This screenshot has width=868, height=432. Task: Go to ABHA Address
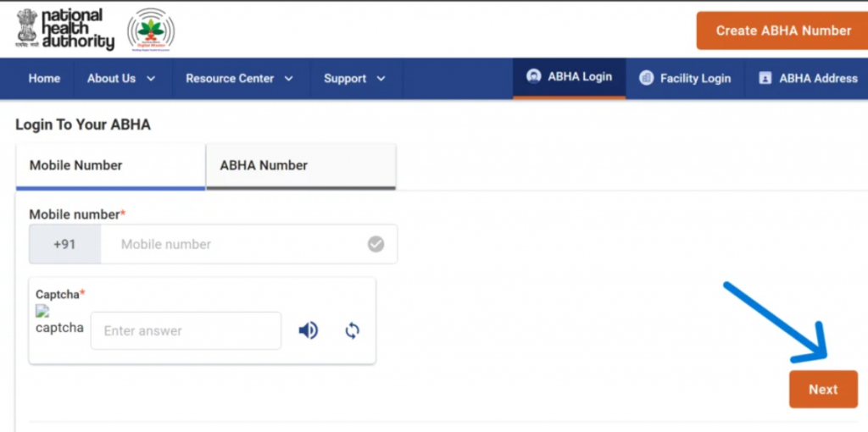[x=808, y=79]
